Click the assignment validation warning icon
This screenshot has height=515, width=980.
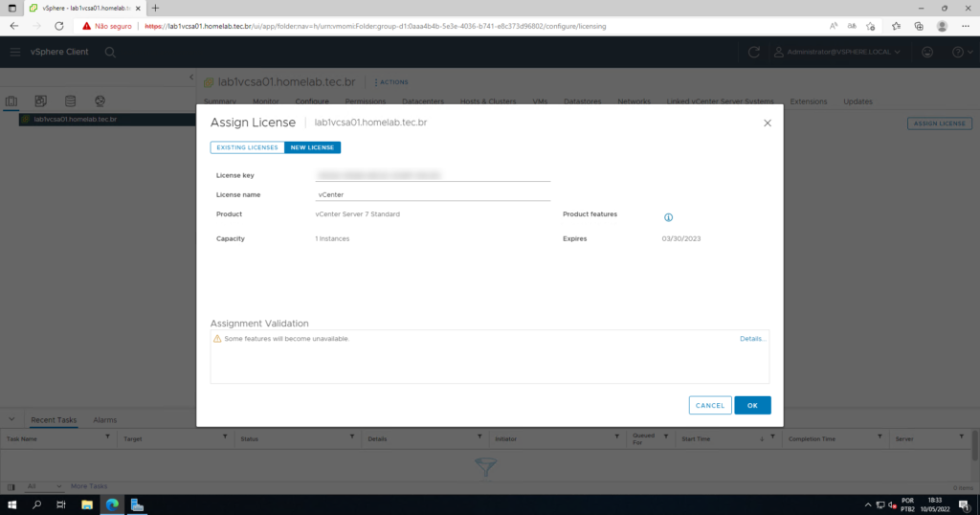point(217,339)
